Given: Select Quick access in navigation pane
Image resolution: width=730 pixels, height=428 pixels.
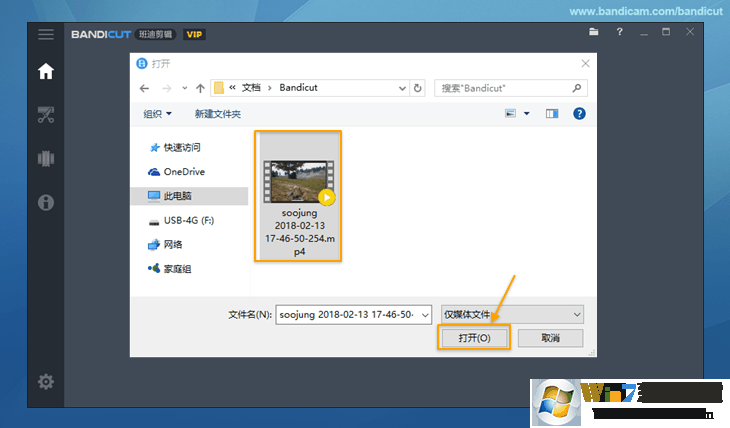Looking at the screenshot, I should (175, 147).
